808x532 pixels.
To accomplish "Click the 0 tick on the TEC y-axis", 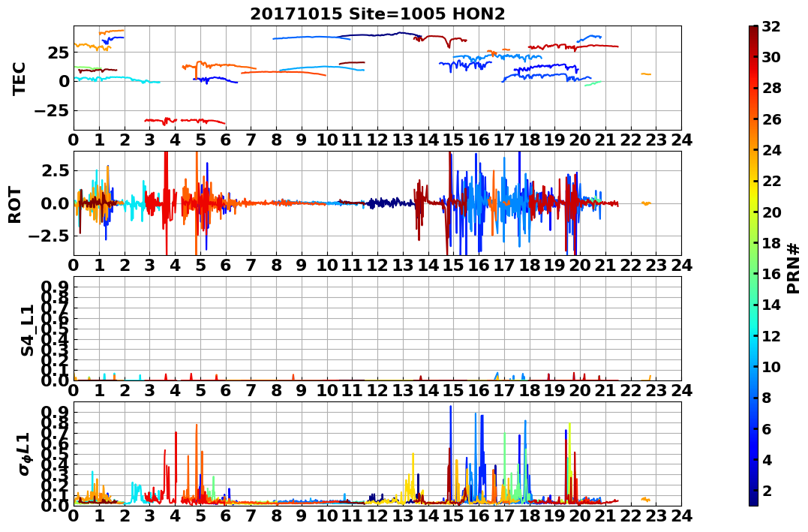I will point(63,82).
